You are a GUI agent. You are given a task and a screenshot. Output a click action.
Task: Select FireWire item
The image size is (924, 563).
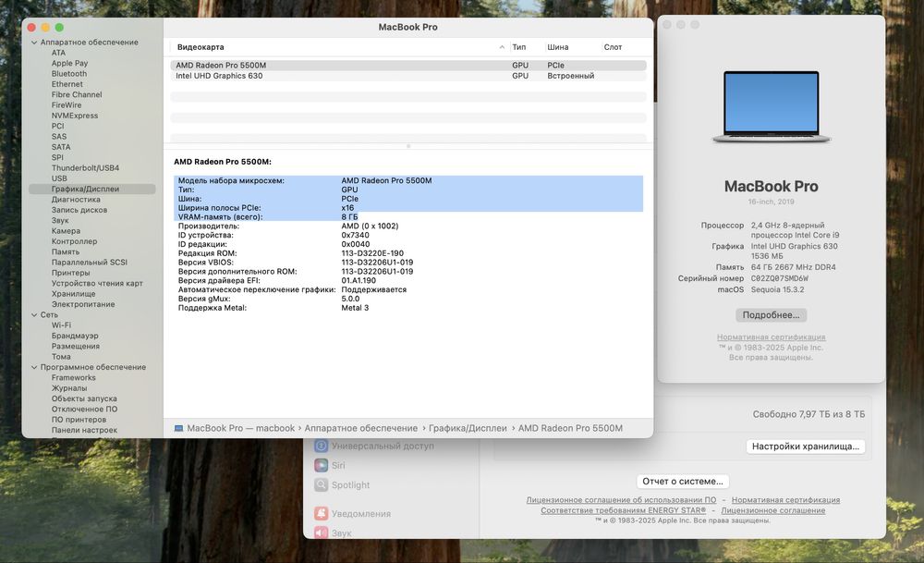tap(67, 105)
